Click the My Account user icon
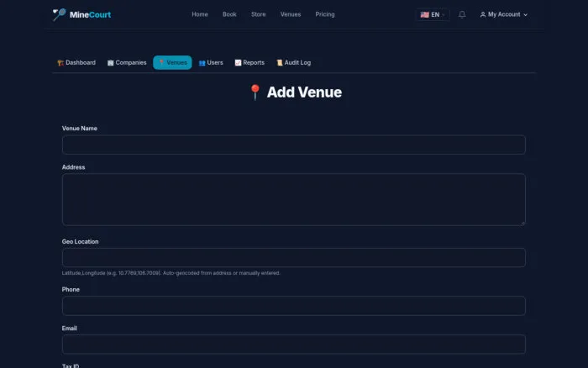Viewport: 588px width, 368px height. click(483, 14)
